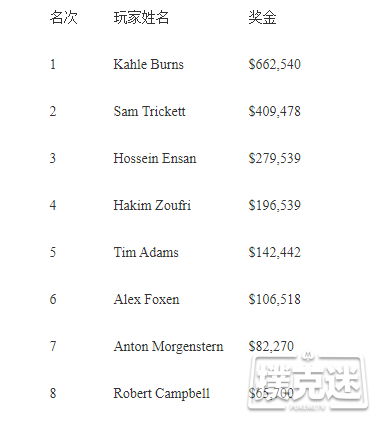
Task: Click the $142,442 prize amount
Action: (x=274, y=252)
